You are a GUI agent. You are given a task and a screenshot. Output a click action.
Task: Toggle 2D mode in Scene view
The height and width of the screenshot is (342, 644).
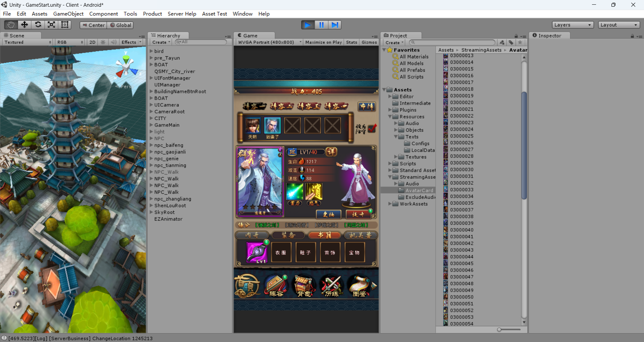tap(92, 42)
